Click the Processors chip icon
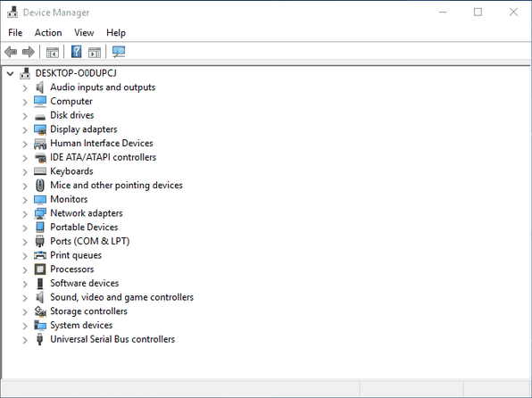 (40, 269)
